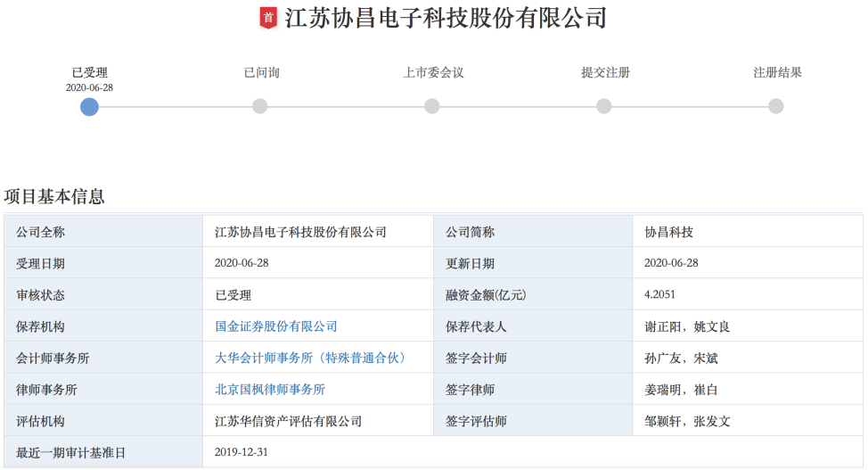Select the 提交注册 progress step circle
Screen dimensions: 868x470
[604, 106]
